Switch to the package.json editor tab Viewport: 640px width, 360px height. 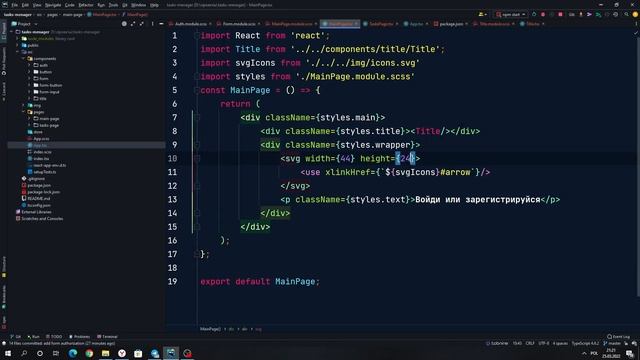(451, 24)
